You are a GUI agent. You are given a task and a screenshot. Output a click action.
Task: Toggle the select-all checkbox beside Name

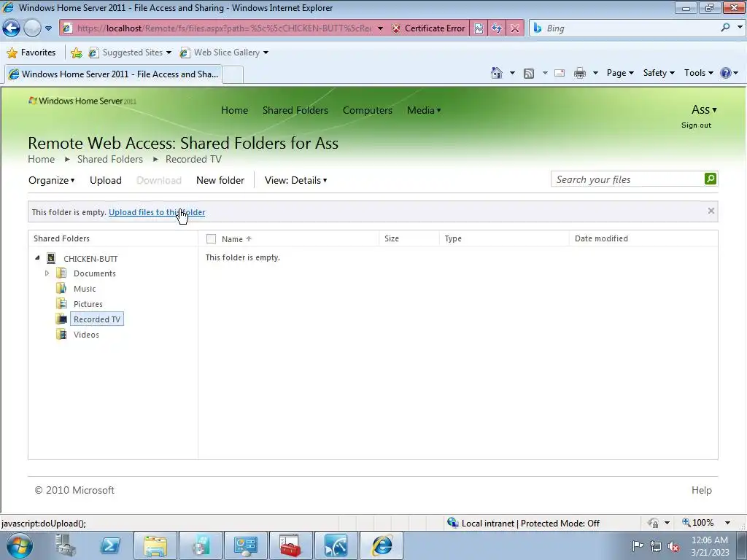pyautogui.click(x=211, y=239)
